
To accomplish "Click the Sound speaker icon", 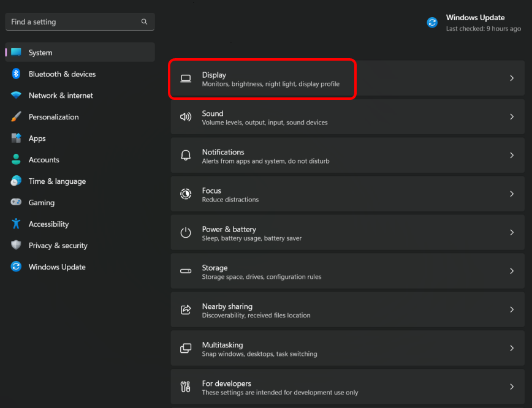I will click(186, 117).
